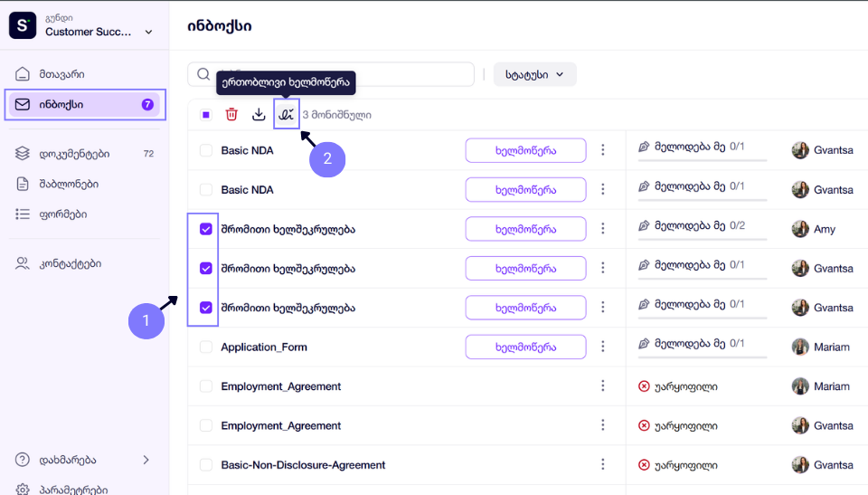Open the home icon in sidebar
Viewport: 868px width, 495px height.
[22, 73]
